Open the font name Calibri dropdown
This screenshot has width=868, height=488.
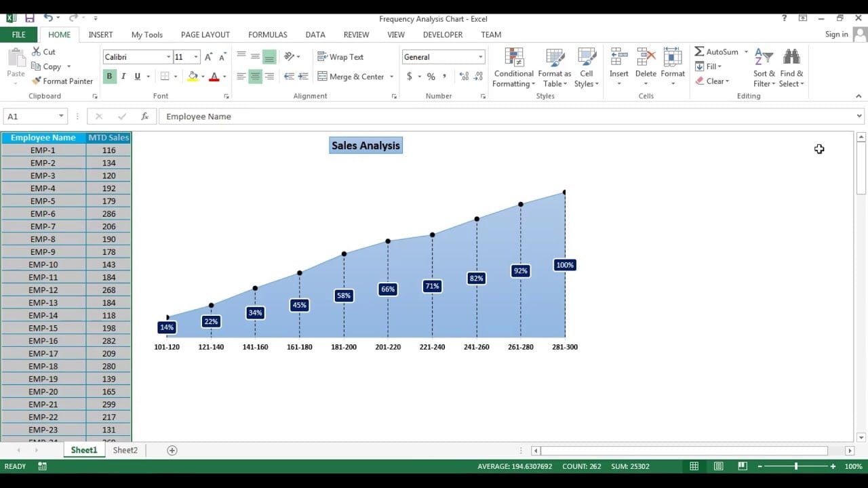pos(168,57)
